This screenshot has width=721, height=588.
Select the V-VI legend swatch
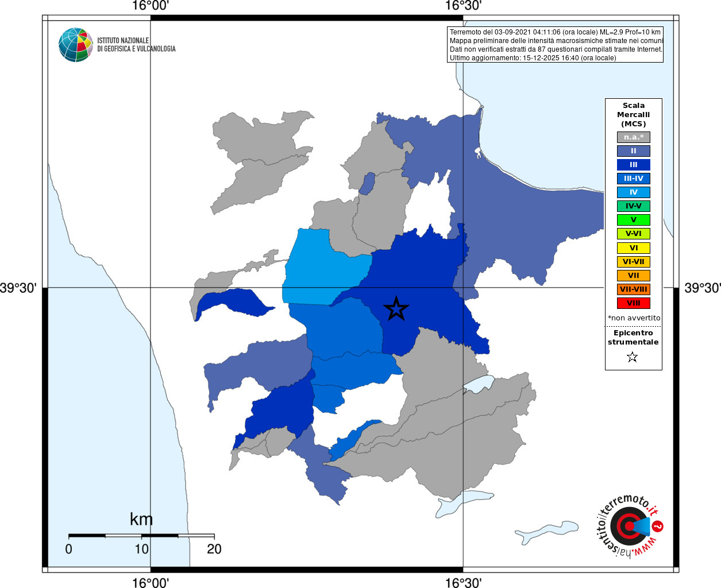pyautogui.click(x=634, y=234)
